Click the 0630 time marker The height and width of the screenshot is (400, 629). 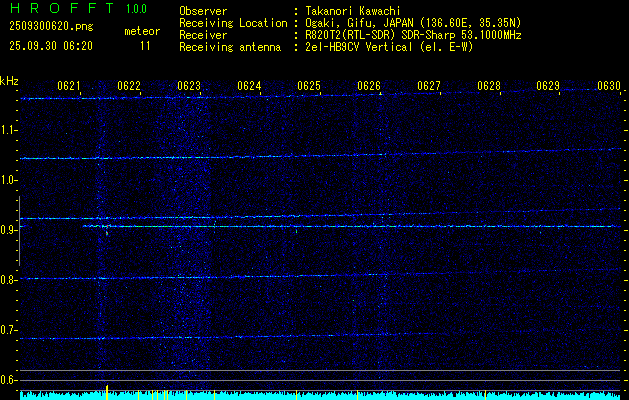point(609,86)
